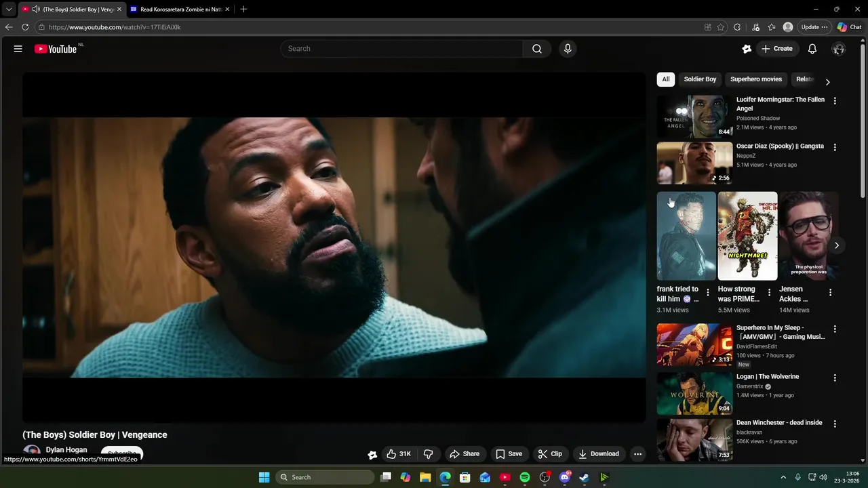Click the magnifier search button

(537, 49)
